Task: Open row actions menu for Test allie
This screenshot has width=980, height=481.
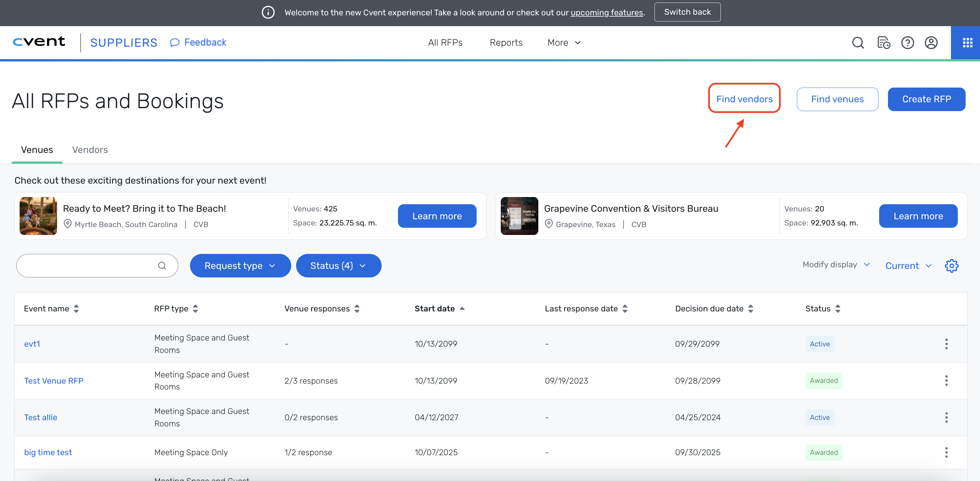Action: 946,417
